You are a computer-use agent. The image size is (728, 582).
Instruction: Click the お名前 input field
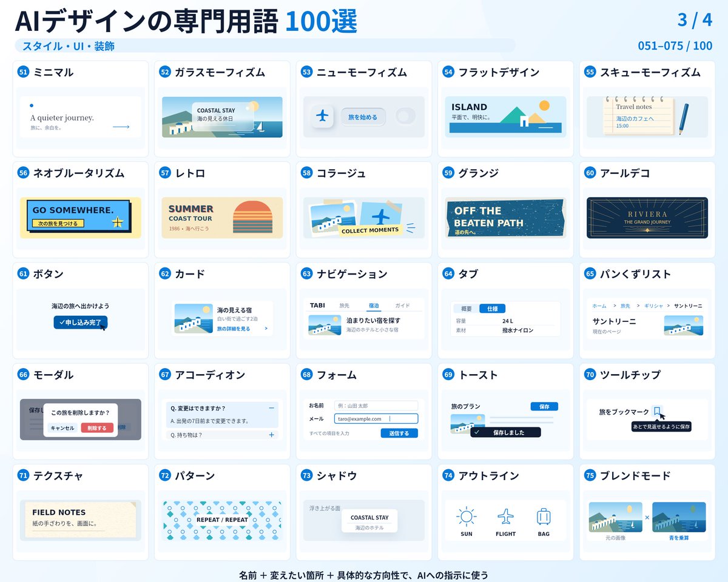(376, 406)
